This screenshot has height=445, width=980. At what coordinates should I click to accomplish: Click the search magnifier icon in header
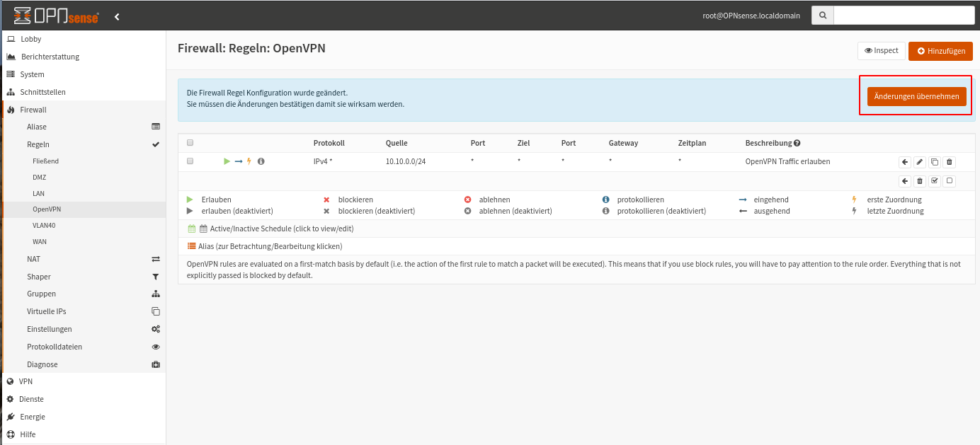tap(822, 16)
